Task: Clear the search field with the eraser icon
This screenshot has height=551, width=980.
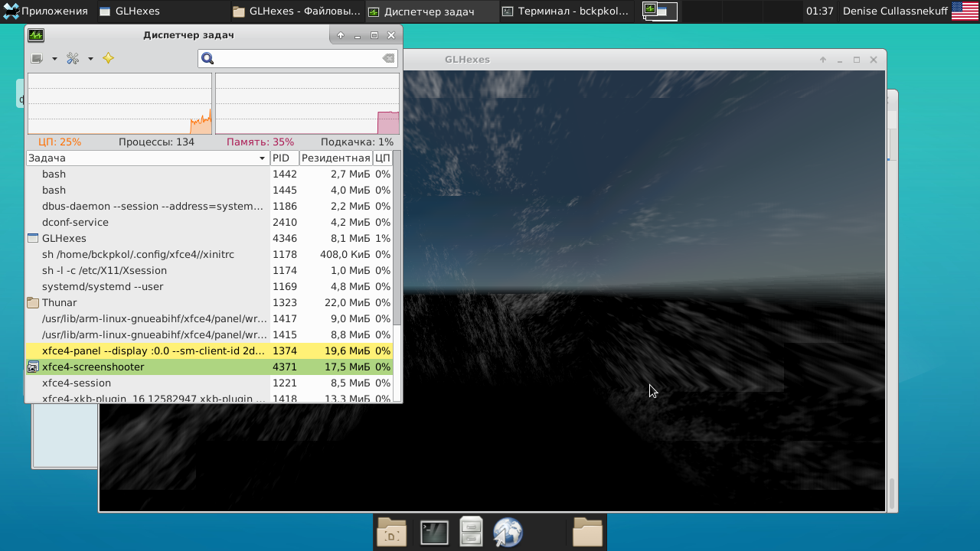Action: [x=388, y=59]
